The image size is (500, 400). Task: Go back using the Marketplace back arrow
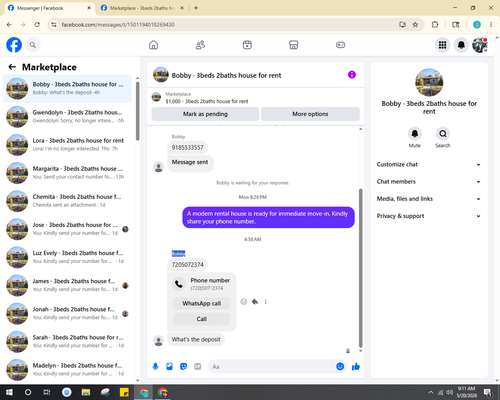click(12, 67)
